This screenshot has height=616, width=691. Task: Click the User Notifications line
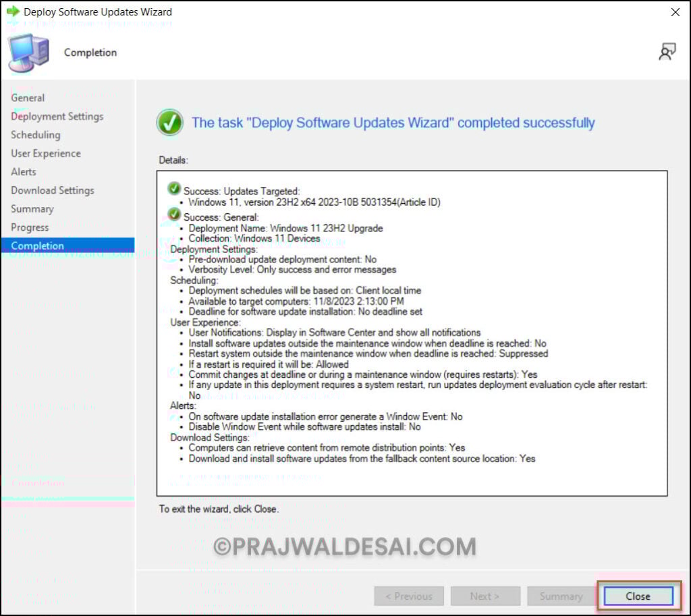[335, 333]
